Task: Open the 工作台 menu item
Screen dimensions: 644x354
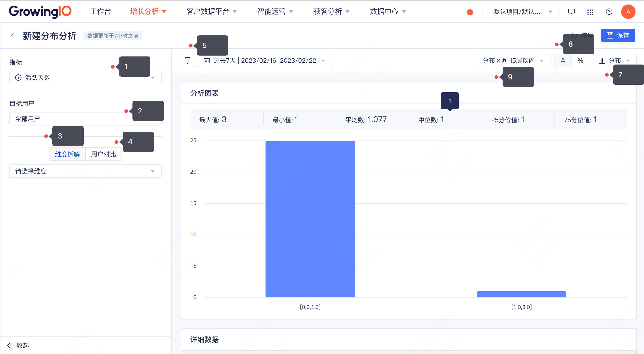Action: [x=100, y=11]
